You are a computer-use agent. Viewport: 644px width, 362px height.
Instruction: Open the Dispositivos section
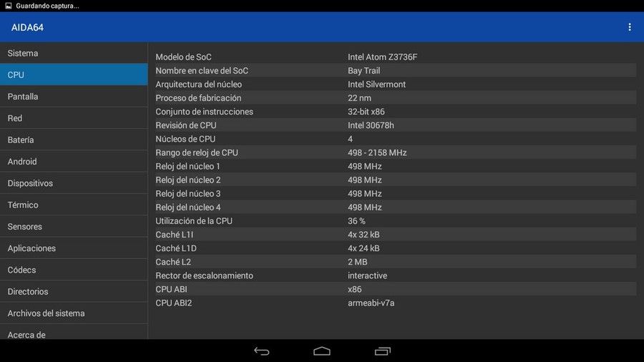click(74, 183)
